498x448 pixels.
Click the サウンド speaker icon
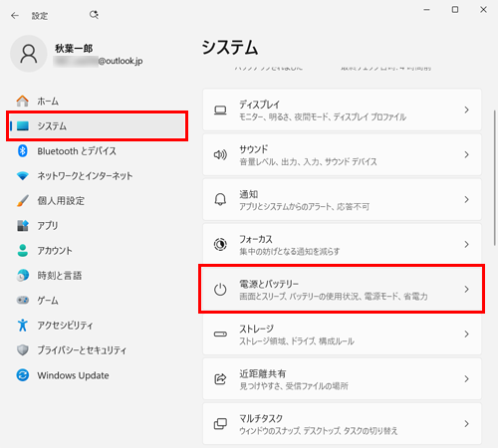coord(220,154)
